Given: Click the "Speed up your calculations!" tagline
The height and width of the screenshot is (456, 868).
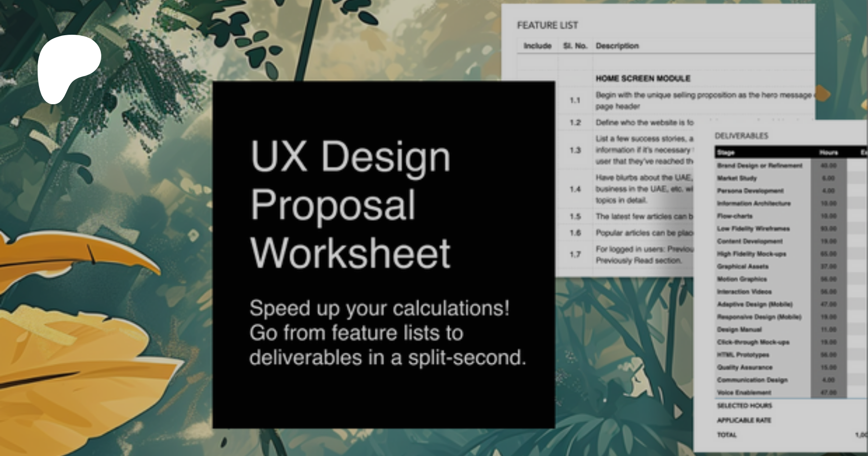Looking at the screenshot, I should point(379,308).
